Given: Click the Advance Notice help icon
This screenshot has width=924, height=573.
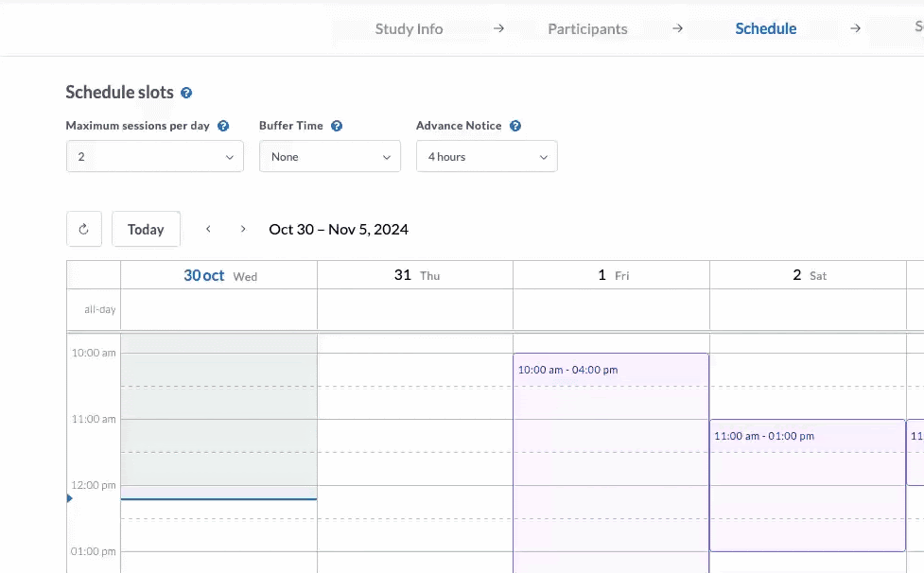Looking at the screenshot, I should 515,125.
